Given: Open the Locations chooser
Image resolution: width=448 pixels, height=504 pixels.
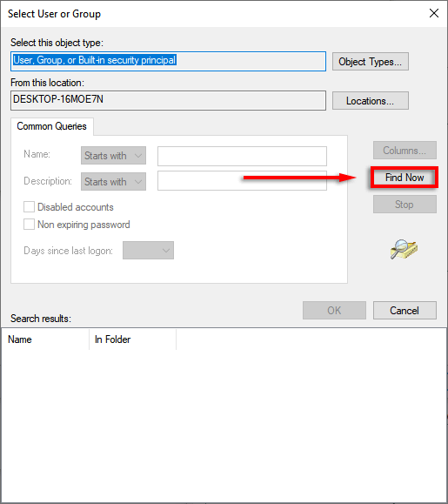Looking at the screenshot, I should (371, 101).
